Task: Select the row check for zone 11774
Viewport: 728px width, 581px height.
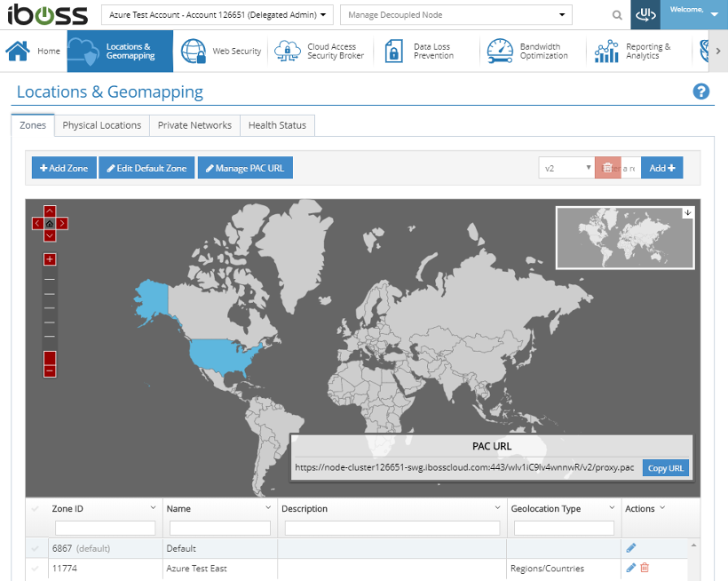Action: click(35, 568)
